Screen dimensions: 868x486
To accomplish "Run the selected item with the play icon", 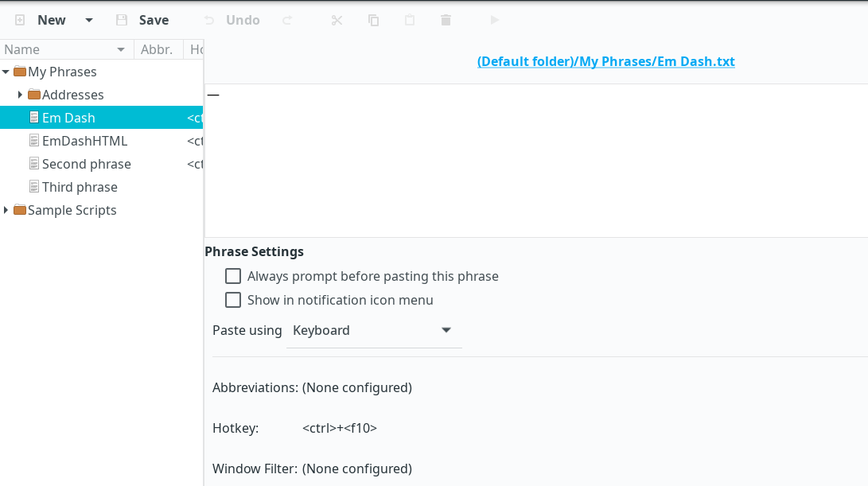I will pyautogui.click(x=495, y=20).
